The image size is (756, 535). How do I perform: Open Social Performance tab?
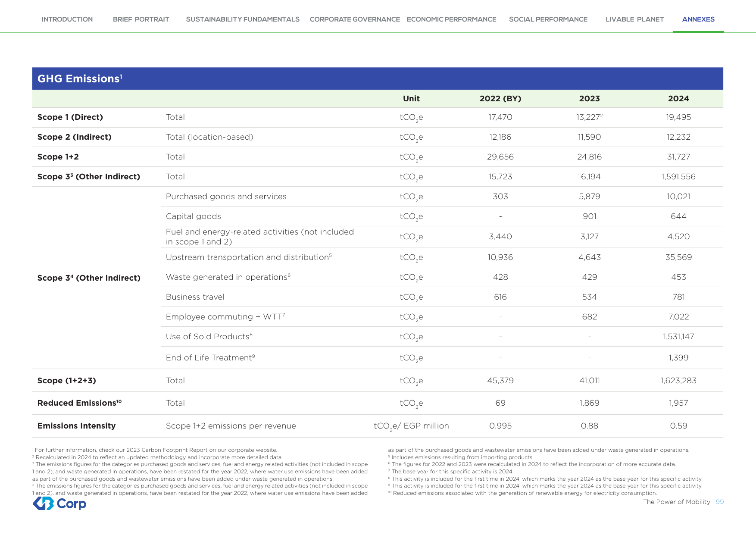(x=548, y=19)
